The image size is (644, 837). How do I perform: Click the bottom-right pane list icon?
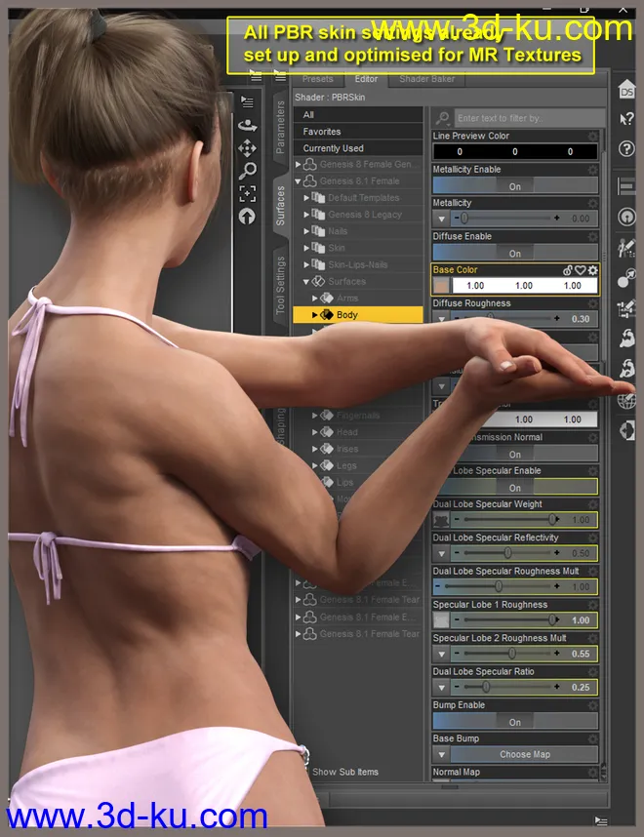pyautogui.click(x=601, y=821)
